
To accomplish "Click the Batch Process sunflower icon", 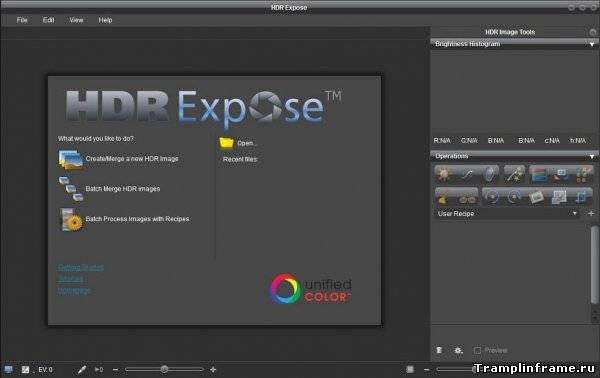I will [x=71, y=220].
